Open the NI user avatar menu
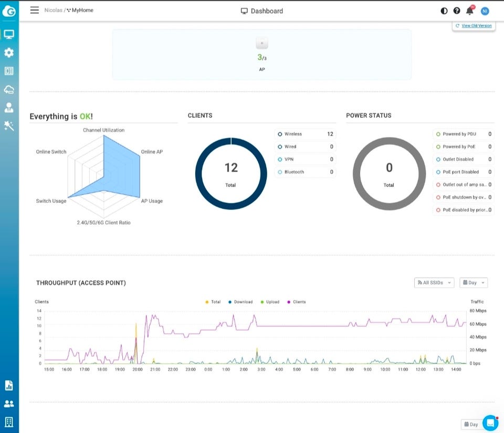This screenshot has width=504, height=433. tap(485, 11)
